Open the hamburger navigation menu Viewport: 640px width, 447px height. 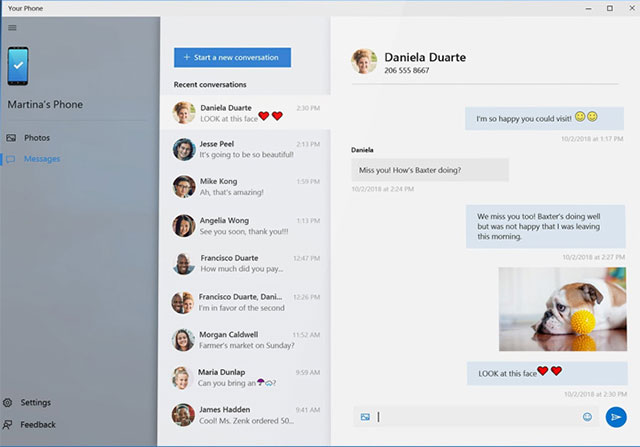click(12, 28)
